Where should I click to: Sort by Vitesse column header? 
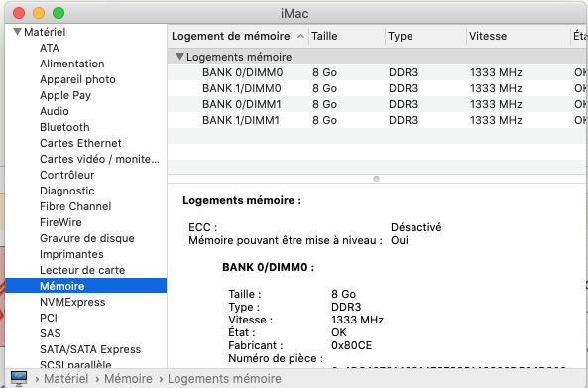[x=488, y=36]
